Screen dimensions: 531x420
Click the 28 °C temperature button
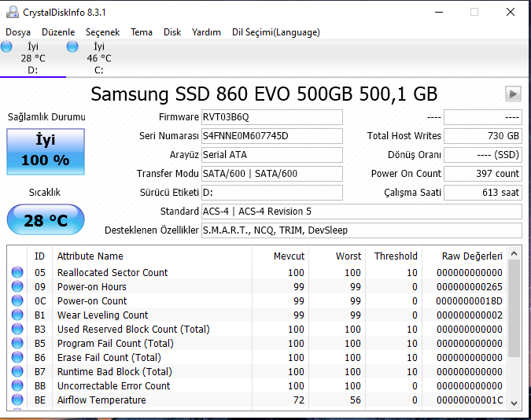[46, 219]
